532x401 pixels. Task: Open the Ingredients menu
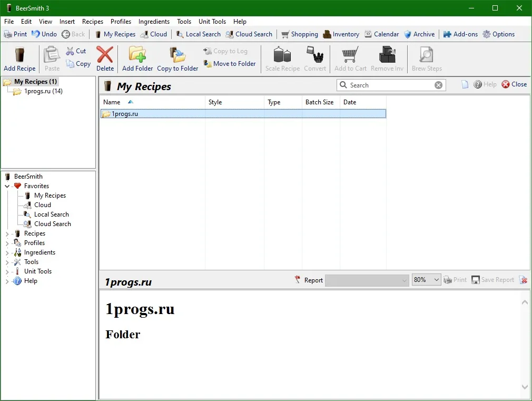154,22
